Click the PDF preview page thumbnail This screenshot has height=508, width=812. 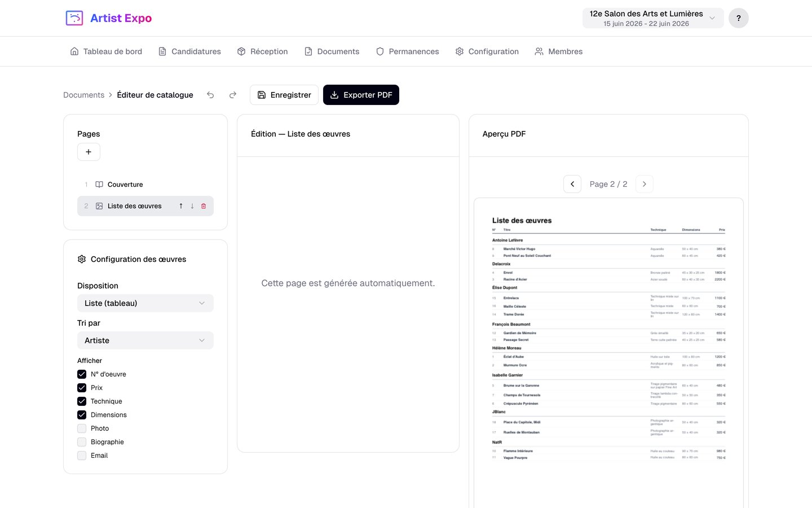[x=608, y=353]
